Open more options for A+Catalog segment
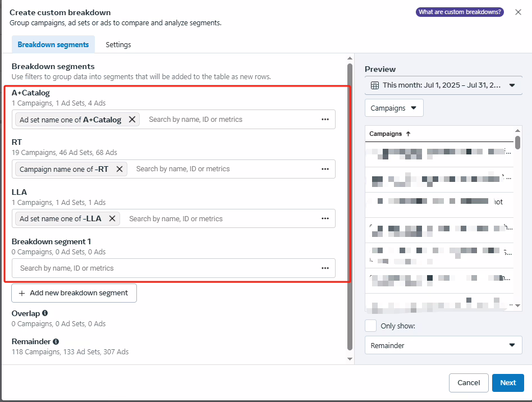 point(325,120)
